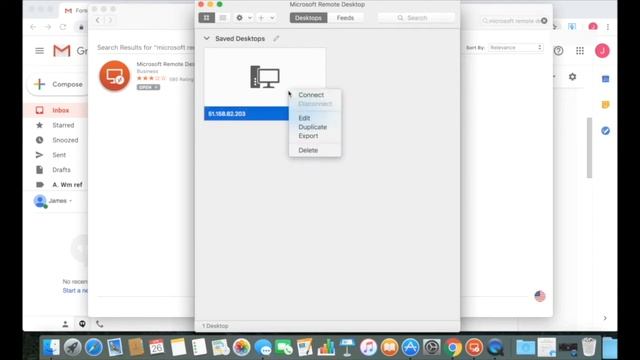
Task: Click the US flag input icon
Action: click(x=540, y=296)
